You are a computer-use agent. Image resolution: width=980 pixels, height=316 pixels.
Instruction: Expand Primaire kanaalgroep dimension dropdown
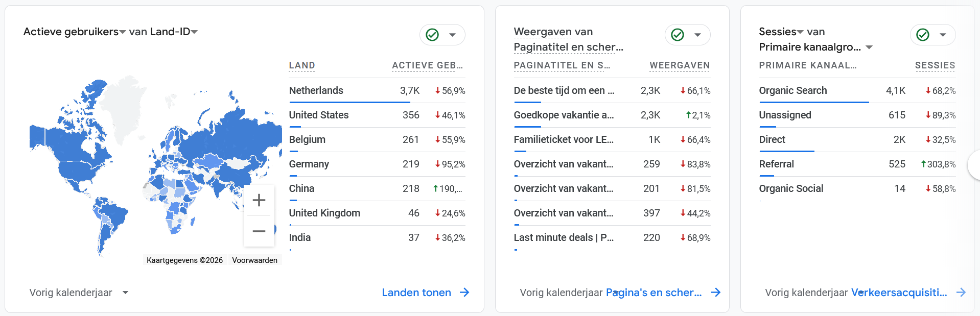(x=869, y=47)
